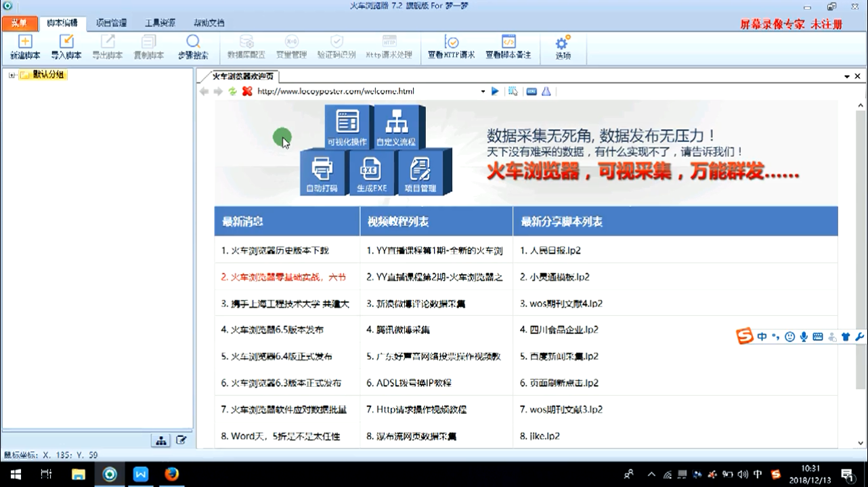This screenshot has width=868, height=487.
Task: Open 数据库配置 database config tool
Action: [246, 47]
